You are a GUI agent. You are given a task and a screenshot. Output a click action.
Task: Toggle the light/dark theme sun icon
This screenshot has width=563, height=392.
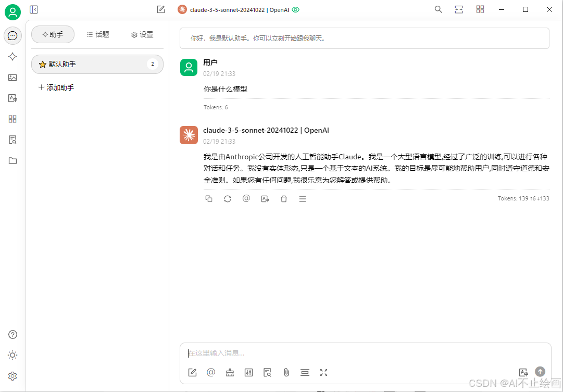tap(12, 356)
